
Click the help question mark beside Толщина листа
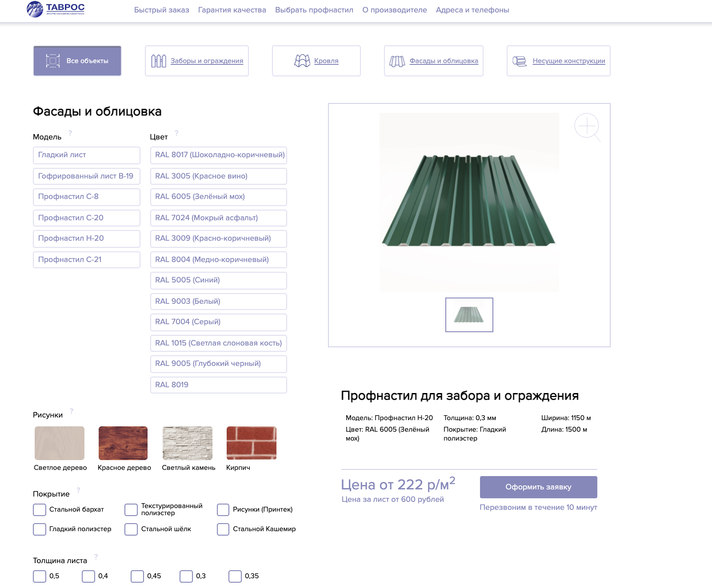click(96, 556)
